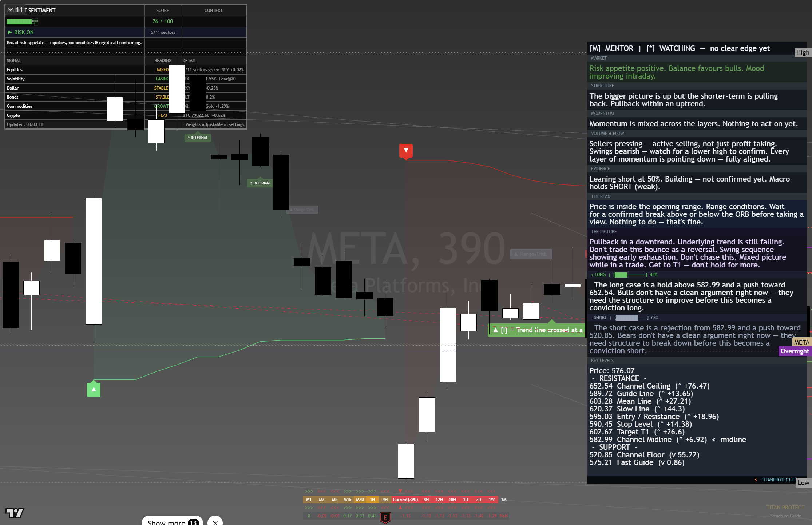Click the LONG 44% conviction bar

tap(630, 275)
